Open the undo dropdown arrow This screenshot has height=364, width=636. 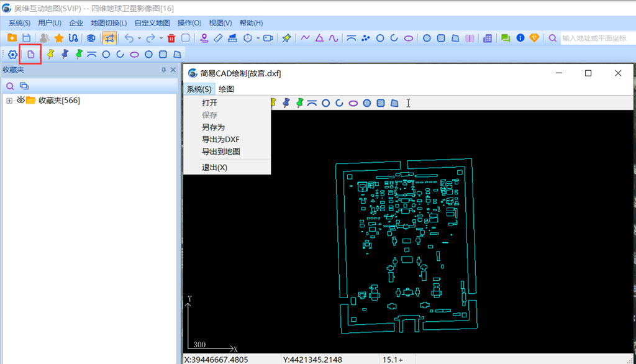coord(139,39)
